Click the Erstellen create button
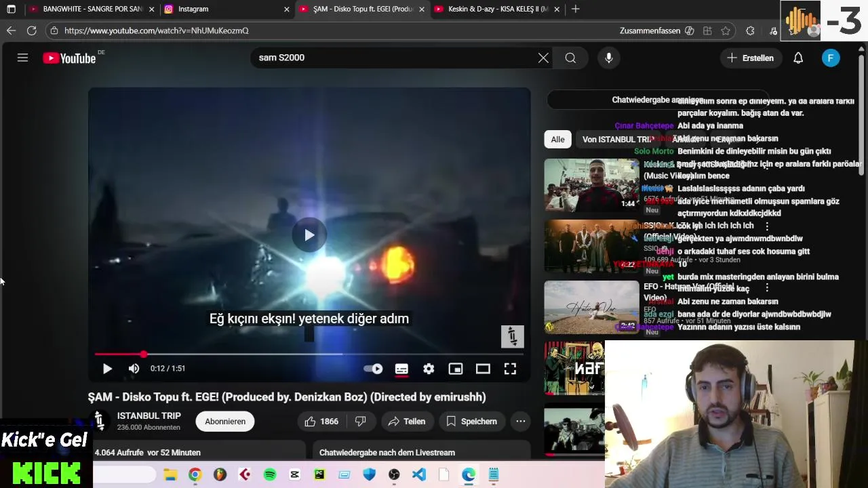Image resolution: width=868 pixels, height=488 pixels. (x=751, y=58)
